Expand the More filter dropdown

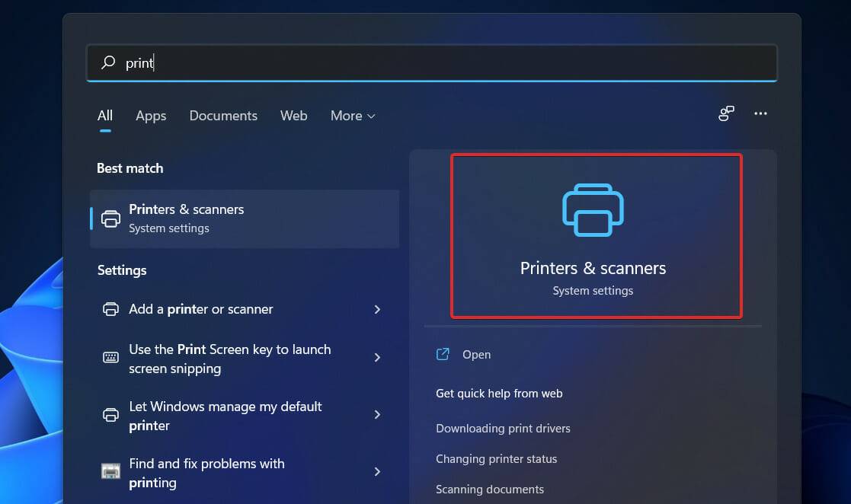[x=352, y=116]
